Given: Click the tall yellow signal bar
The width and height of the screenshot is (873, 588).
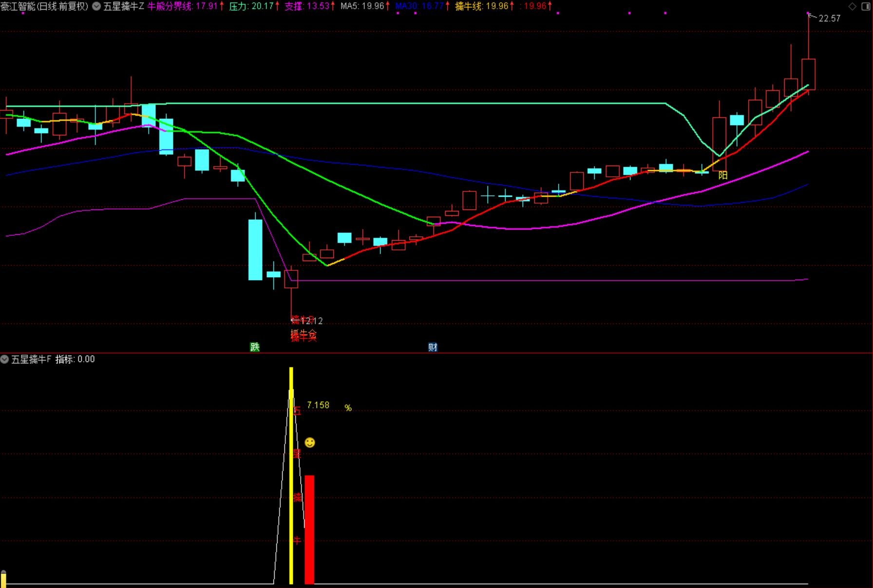Looking at the screenshot, I should pos(291,475).
